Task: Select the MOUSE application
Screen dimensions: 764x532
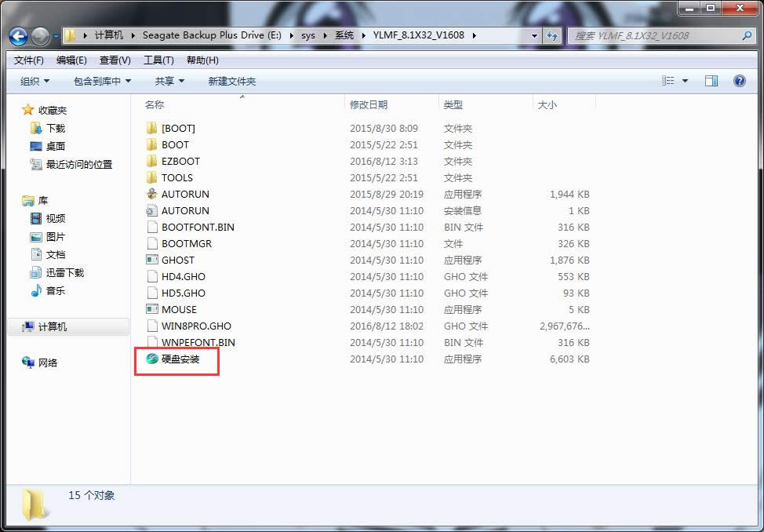Action: pos(173,309)
